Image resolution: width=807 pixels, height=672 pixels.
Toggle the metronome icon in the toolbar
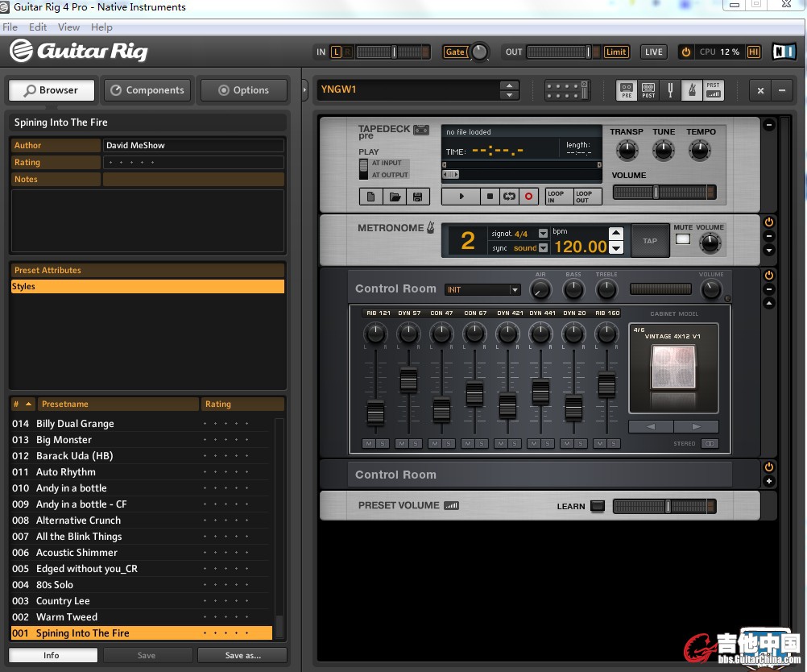691,90
